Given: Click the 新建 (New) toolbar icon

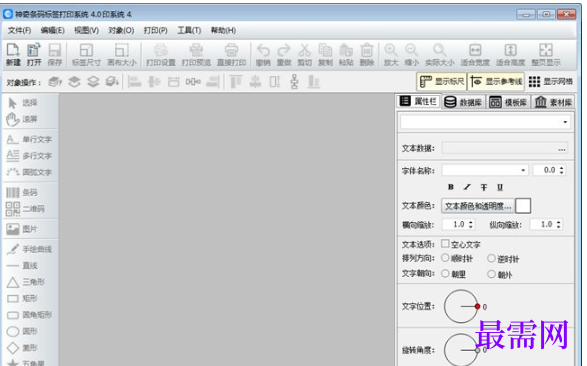Looking at the screenshot, I should point(13,55).
